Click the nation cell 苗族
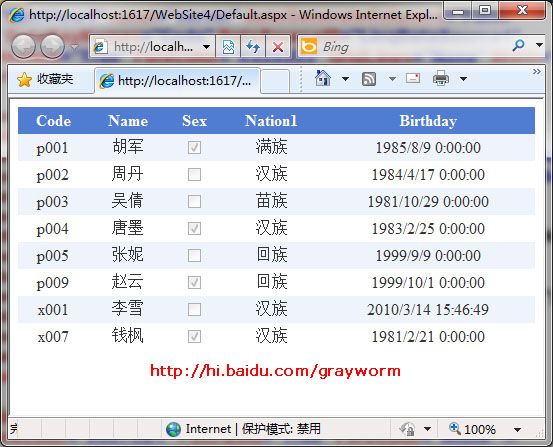The image size is (553, 447). coord(272,201)
